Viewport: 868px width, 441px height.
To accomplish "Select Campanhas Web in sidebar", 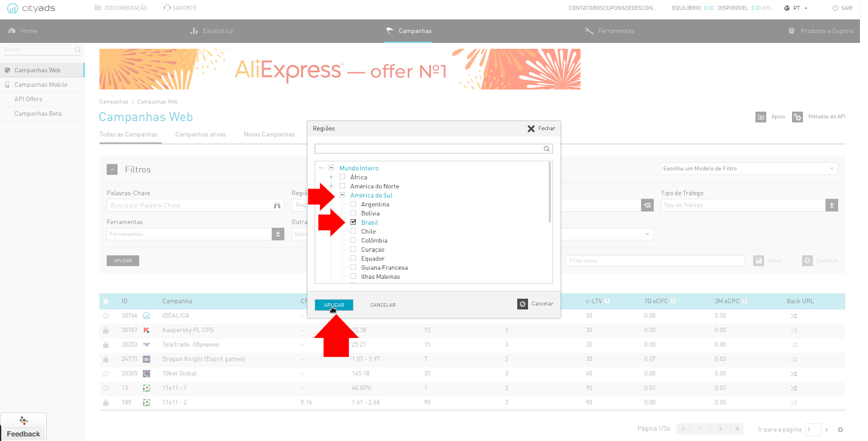I will tap(42, 70).
